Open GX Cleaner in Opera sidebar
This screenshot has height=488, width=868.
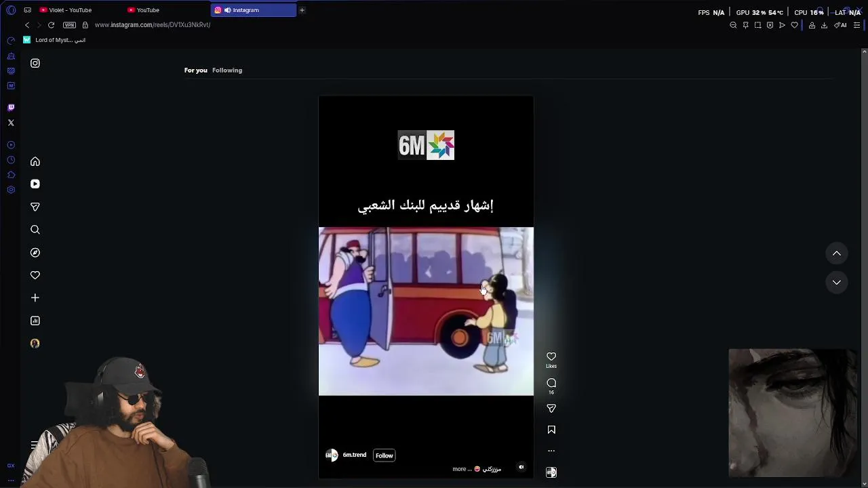click(11, 56)
